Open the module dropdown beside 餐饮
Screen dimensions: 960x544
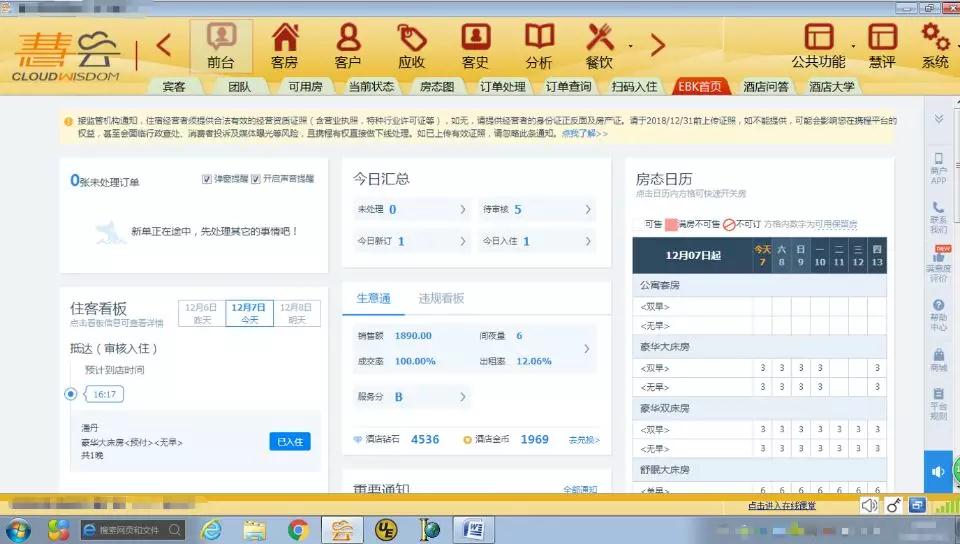[x=630, y=47]
